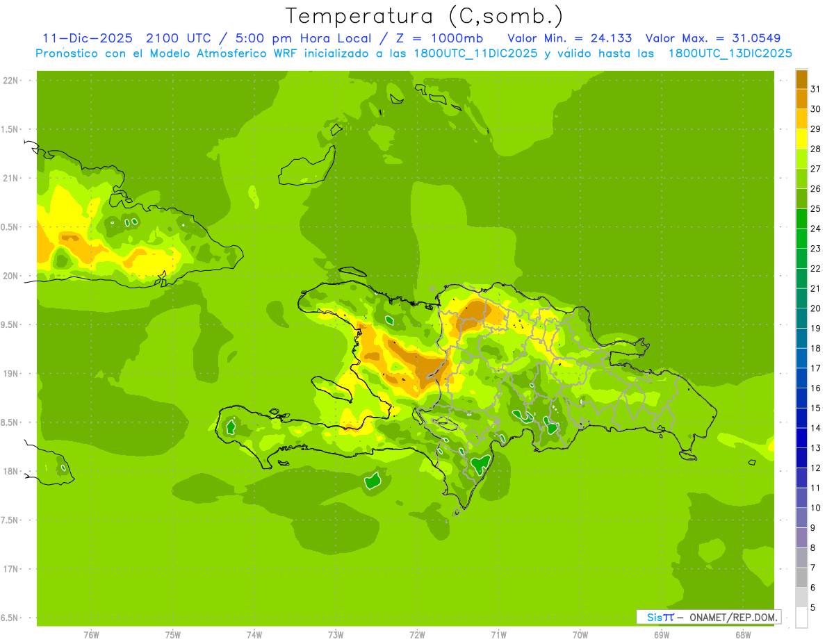Click the "70W" longitude label
834x644 pixels.
pos(580,635)
